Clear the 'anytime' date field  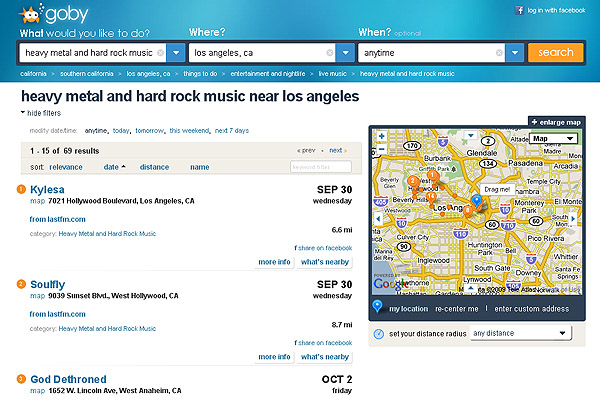pos(499,53)
